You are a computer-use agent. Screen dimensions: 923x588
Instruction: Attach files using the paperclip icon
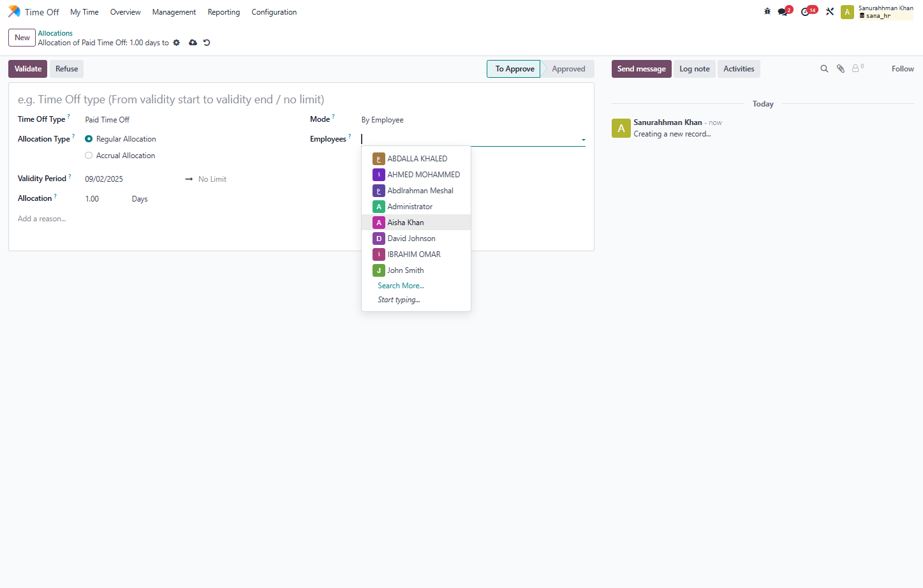click(x=841, y=69)
